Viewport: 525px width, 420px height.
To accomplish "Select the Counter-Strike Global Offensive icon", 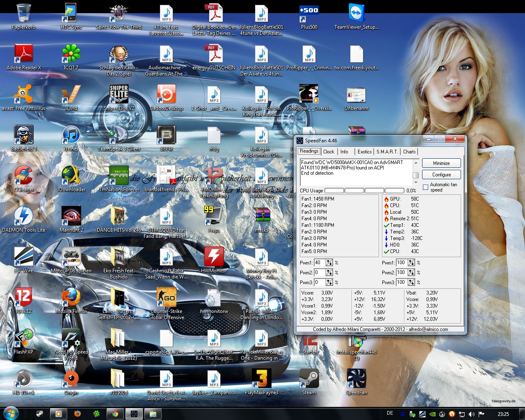I will tap(166, 304).
